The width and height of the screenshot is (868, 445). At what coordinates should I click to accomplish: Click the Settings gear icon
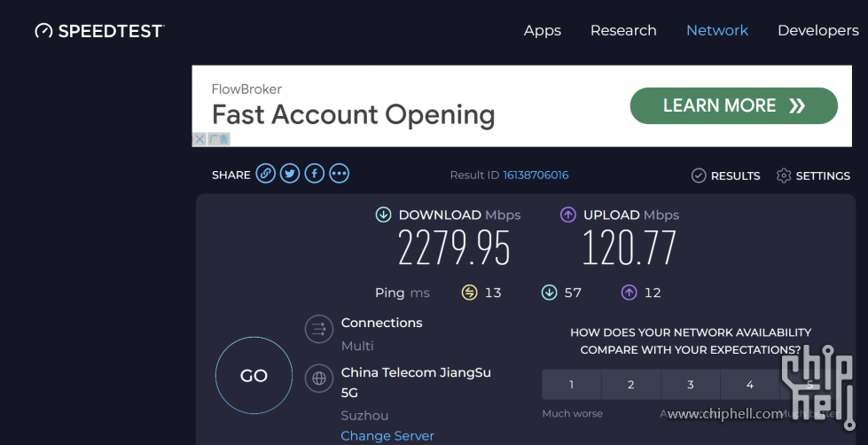point(783,176)
